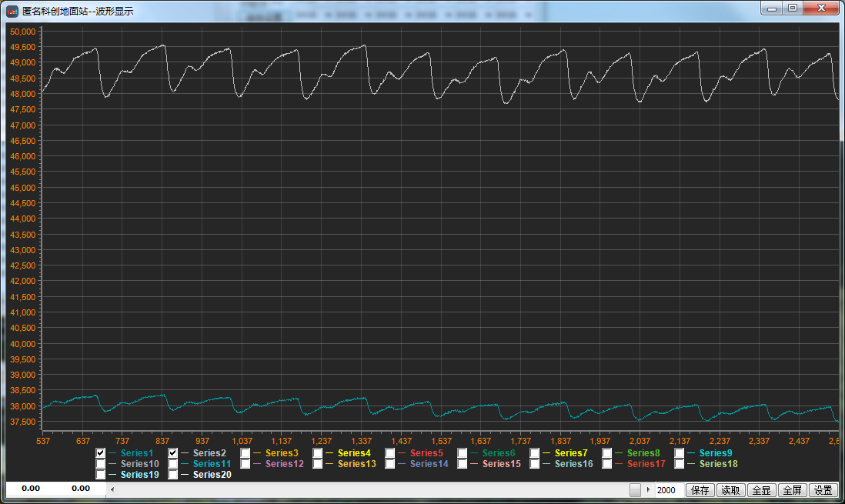Select the Series17 legend label
The height and width of the screenshot is (504, 845).
click(x=646, y=463)
